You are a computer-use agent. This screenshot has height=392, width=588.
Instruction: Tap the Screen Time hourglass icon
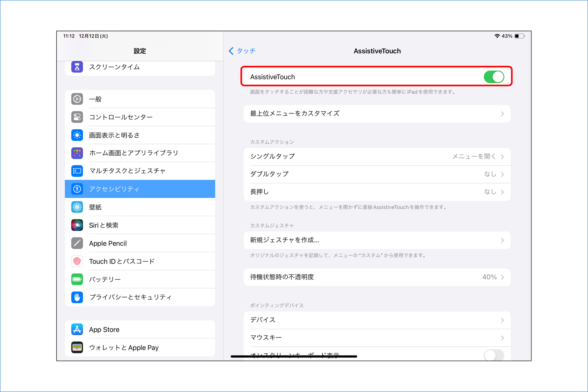click(77, 67)
